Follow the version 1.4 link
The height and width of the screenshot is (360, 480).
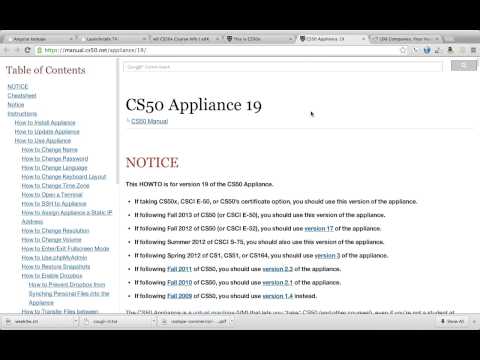tap(278, 296)
